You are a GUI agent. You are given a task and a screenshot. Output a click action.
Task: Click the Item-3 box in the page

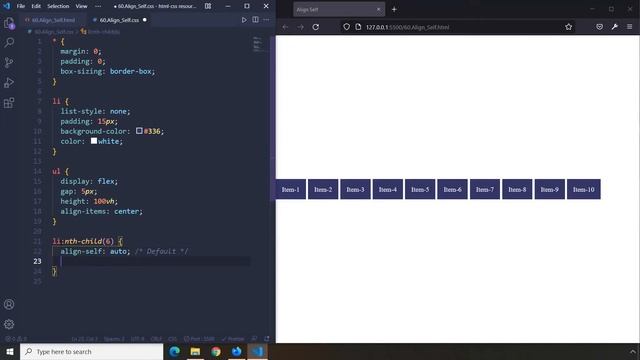355,189
